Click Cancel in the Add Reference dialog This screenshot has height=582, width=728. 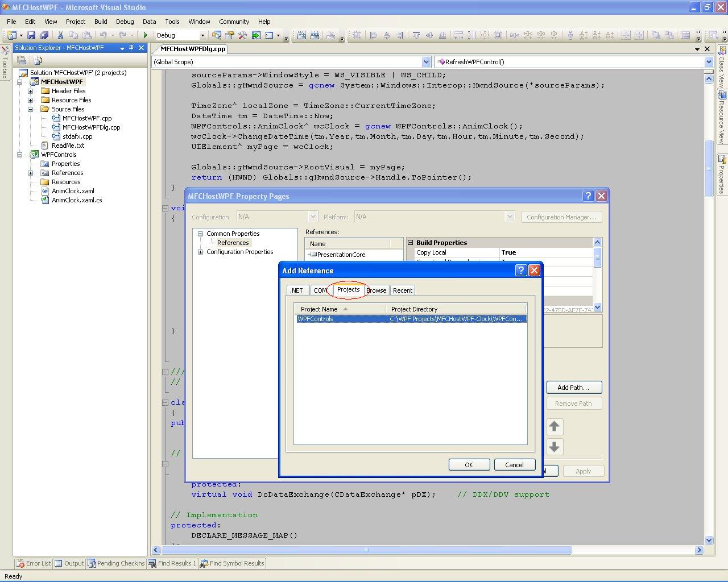click(515, 465)
